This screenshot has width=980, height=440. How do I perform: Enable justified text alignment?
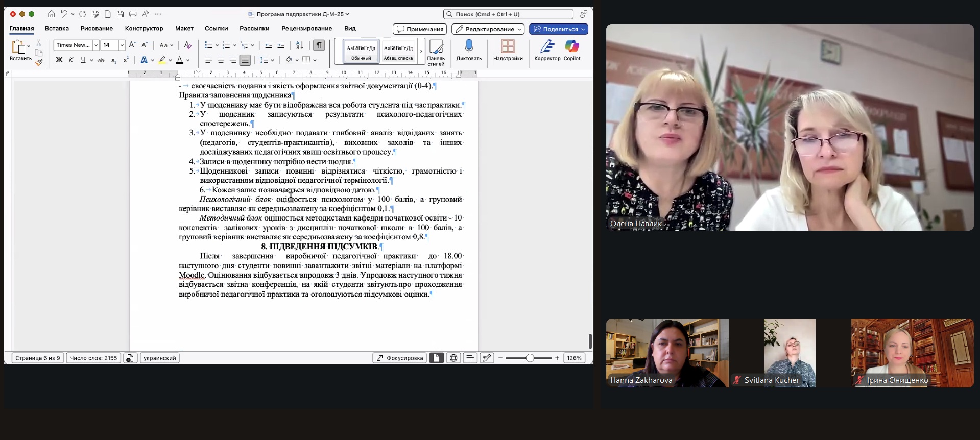245,60
